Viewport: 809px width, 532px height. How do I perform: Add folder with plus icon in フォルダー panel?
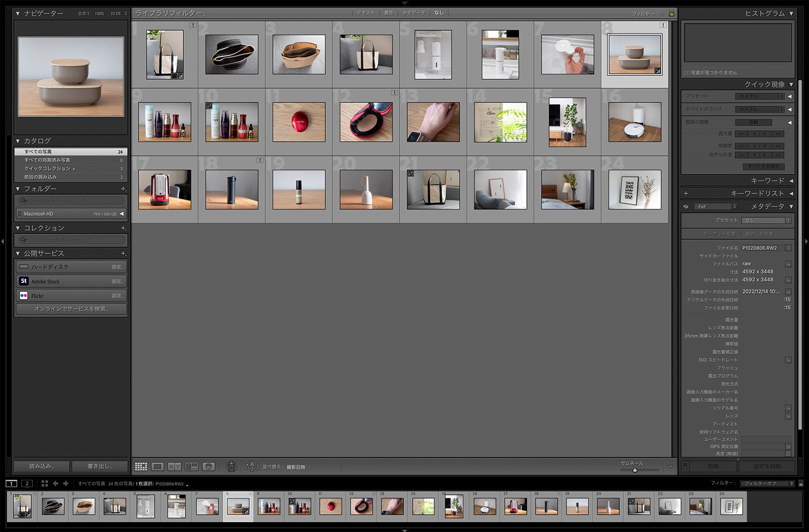coord(124,189)
